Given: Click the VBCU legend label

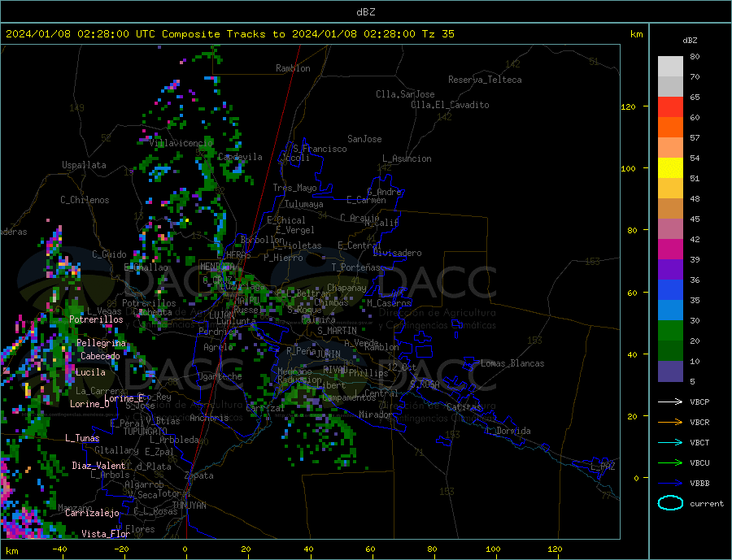Looking at the screenshot, I should 699,463.
